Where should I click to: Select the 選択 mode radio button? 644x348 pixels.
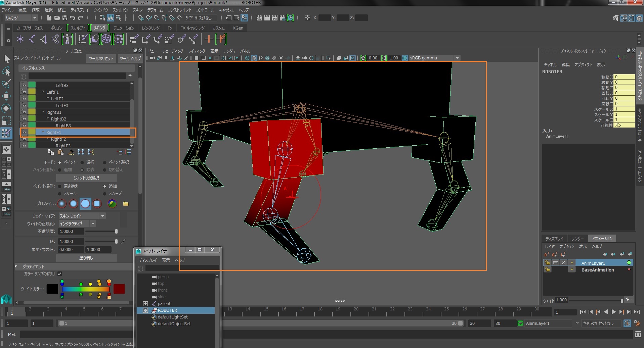point(82,162)
